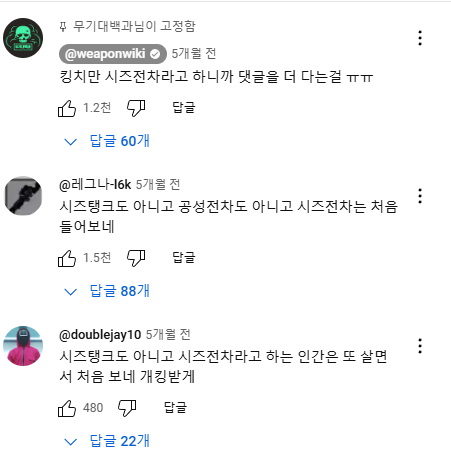Open more options for @레그나-l6k comment
Viewport: 451px width, 459px height.
click(x=420, y=196)
